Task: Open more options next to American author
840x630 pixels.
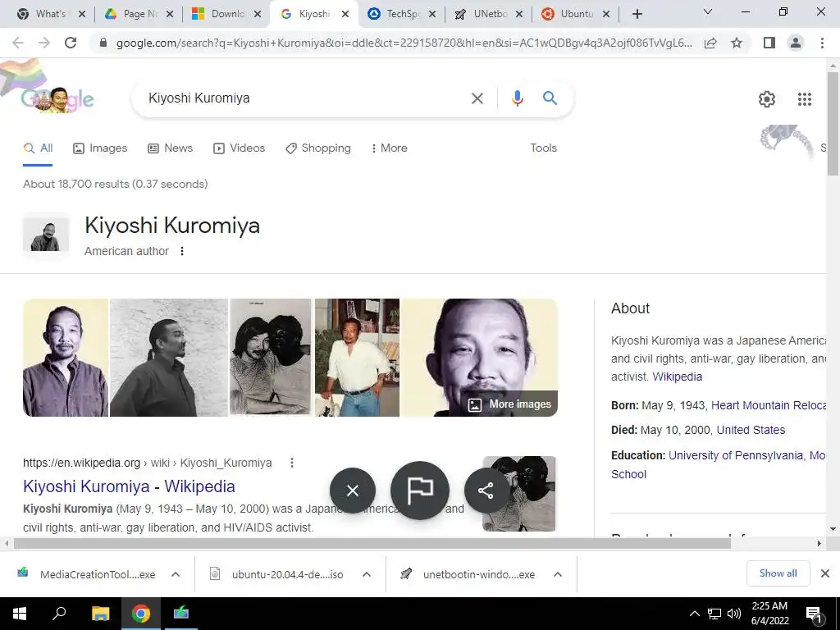Action: tap(182, 251)
